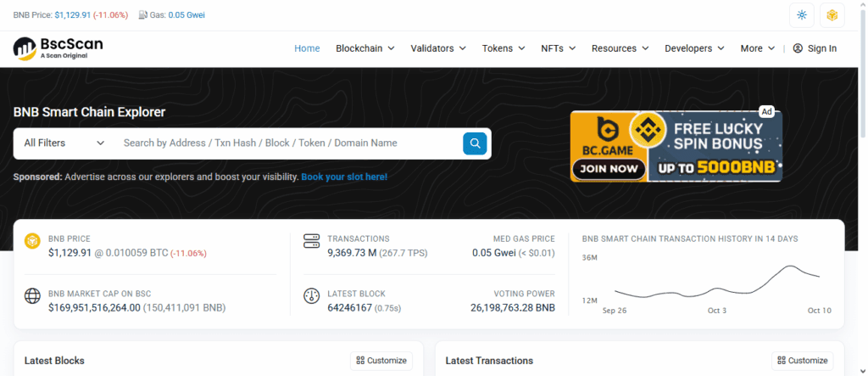Screen dimensions: 868x376
Task: Click the market cap $169,951,516,264.00 value
Action: tap(95, 307)
